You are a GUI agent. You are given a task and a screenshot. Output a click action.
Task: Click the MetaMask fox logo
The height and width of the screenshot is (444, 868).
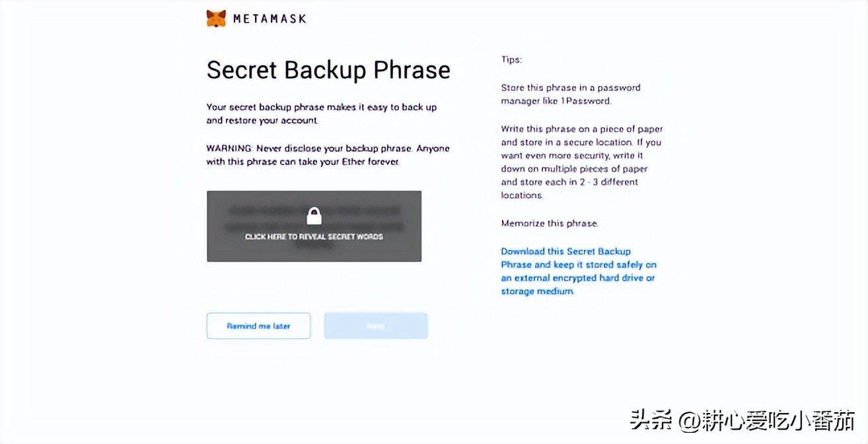pyautogui.click(x=216, y=18)
